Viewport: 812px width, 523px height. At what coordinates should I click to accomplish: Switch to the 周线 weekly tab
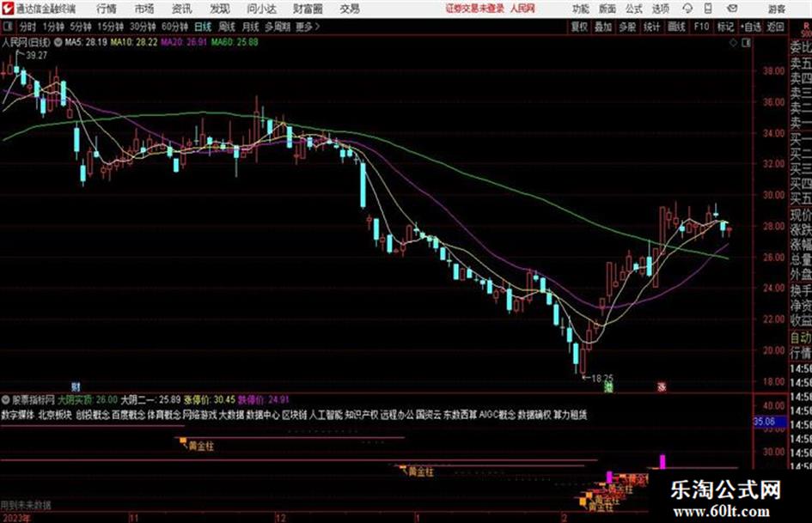227,27
